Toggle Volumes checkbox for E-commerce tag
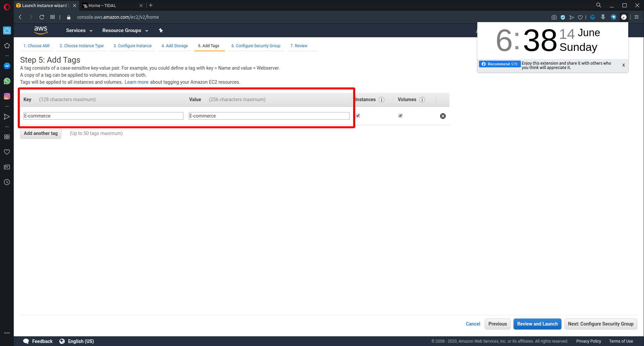 pyautogui.click(x=400, y=116)
